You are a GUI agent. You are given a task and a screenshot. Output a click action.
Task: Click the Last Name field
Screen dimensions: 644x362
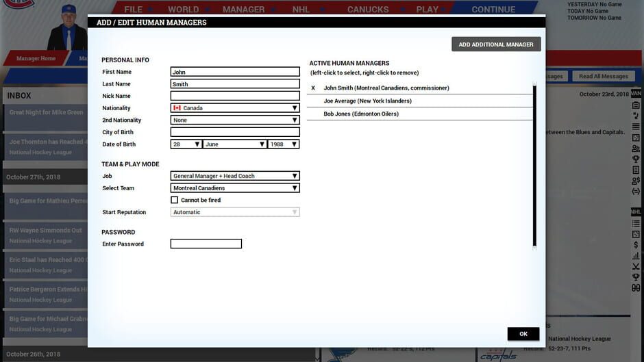(x=235, y=83)
